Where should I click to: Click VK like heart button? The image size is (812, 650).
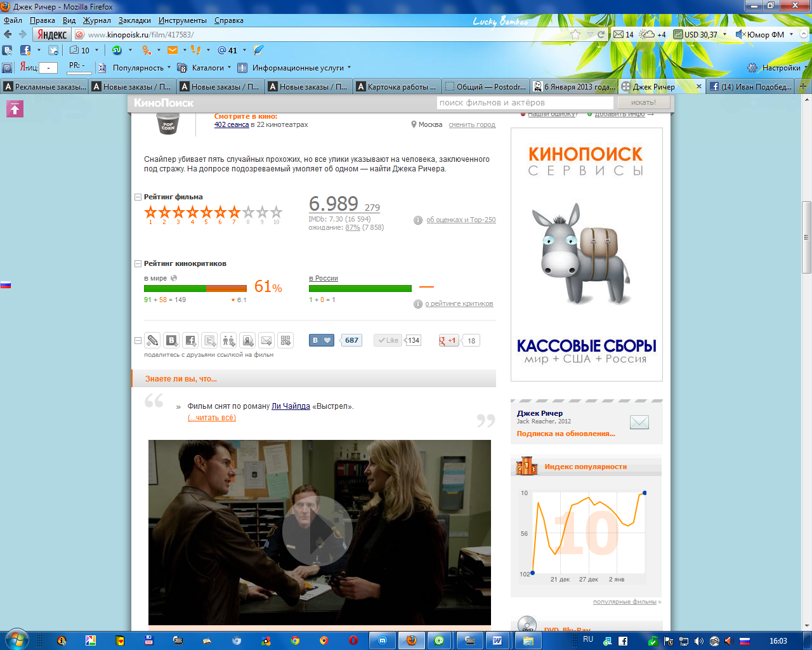coord(322,340)
